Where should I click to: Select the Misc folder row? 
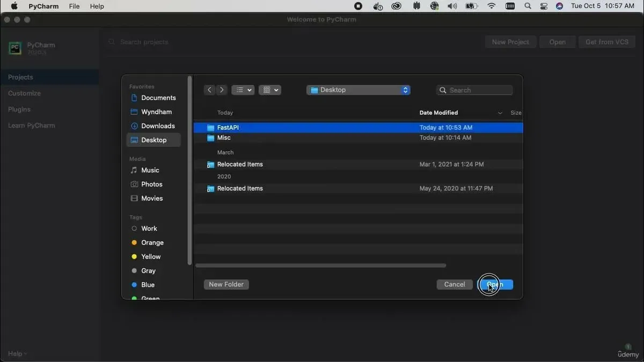tap(358, 138)
